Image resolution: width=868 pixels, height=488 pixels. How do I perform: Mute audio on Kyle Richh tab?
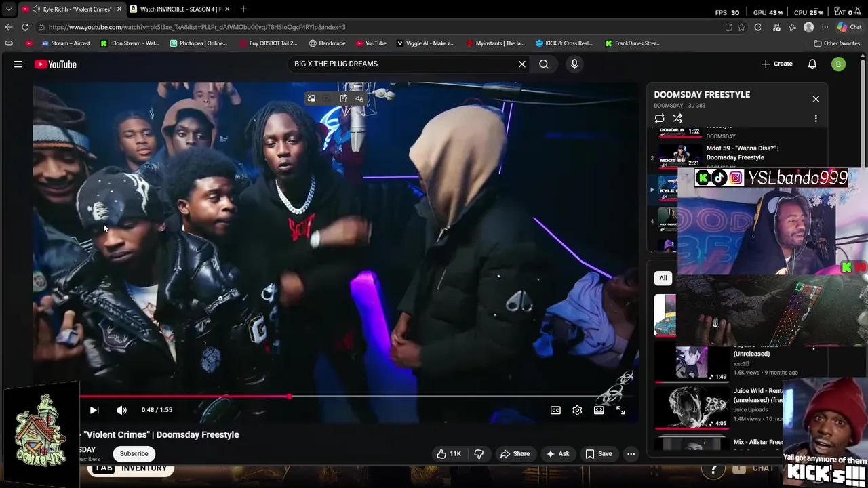[35, 9]
